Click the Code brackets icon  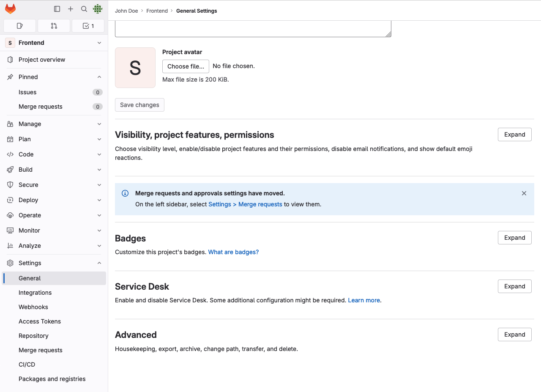10,154
